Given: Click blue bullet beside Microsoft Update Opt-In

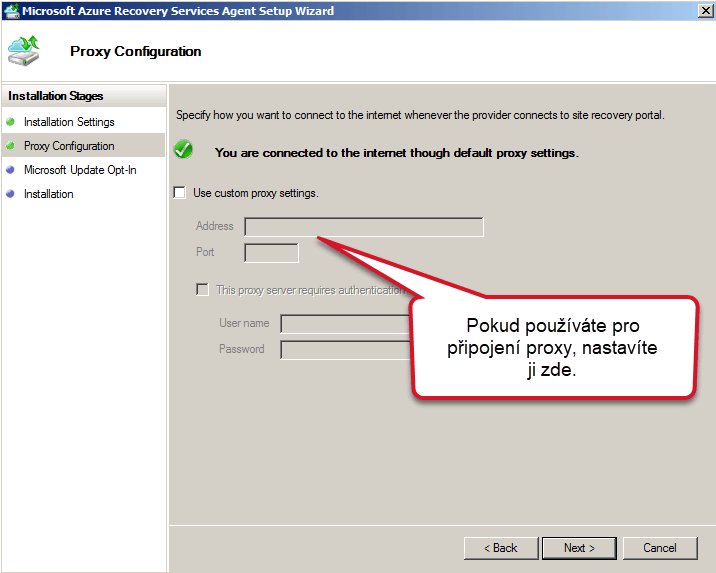Looking at the screenshot, I should click(11, 169).
